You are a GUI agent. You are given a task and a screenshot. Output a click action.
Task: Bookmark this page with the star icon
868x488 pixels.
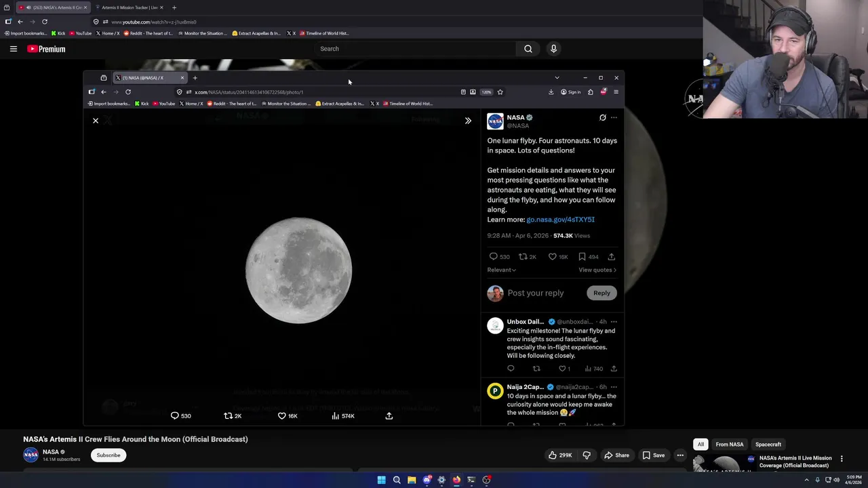(x=500, y=92)
